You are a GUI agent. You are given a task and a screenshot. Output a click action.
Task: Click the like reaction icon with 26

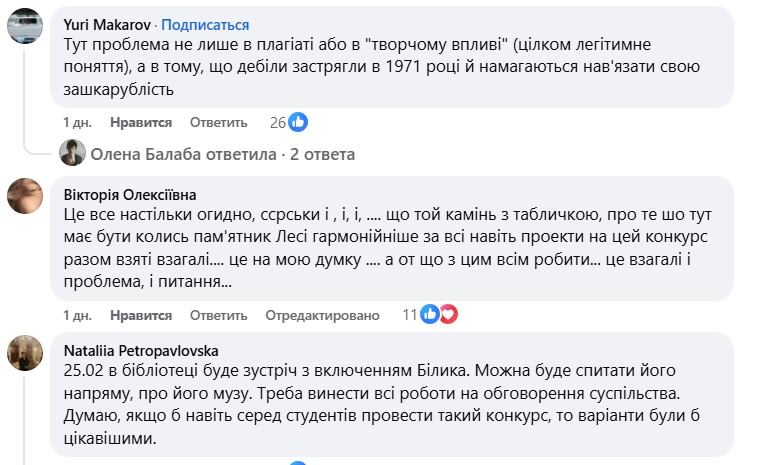pos(298,122)
